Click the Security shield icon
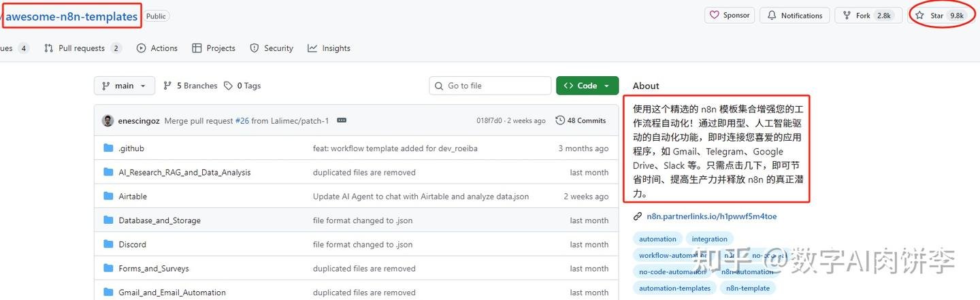This screenshot has height=300, width=980. coord(255,48)
